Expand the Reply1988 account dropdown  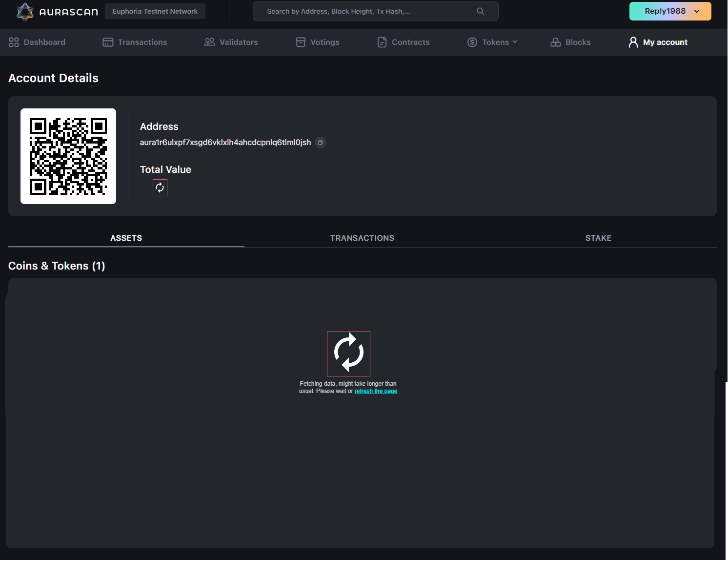[x=670, y=11]
